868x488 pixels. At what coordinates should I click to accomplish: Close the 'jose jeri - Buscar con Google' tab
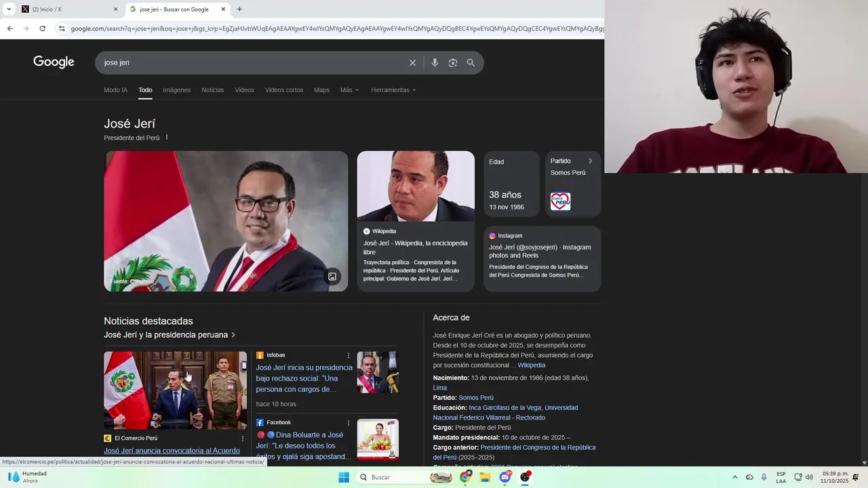click(223, 9)
